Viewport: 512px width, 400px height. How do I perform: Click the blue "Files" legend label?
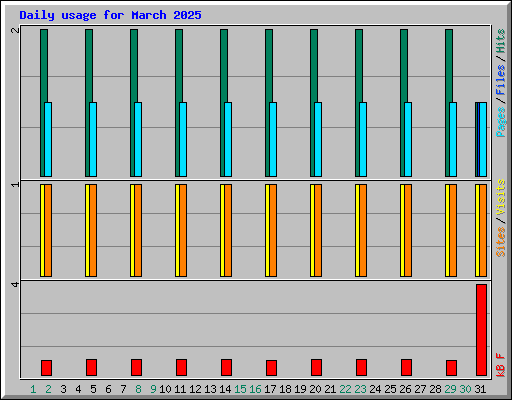tap(500, 80)
